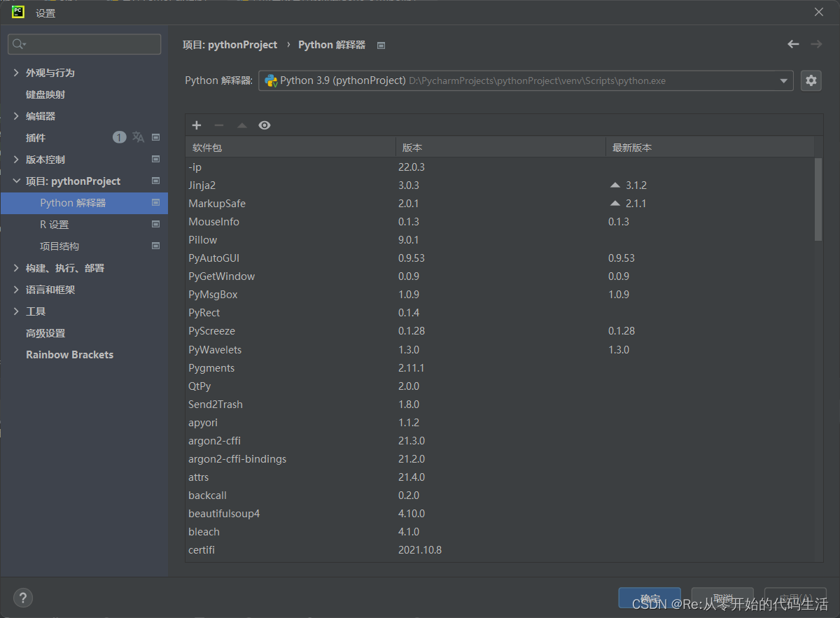
Task: Click the project-scope icon on the 项目结构 row
Action: (x=156, y=246)
